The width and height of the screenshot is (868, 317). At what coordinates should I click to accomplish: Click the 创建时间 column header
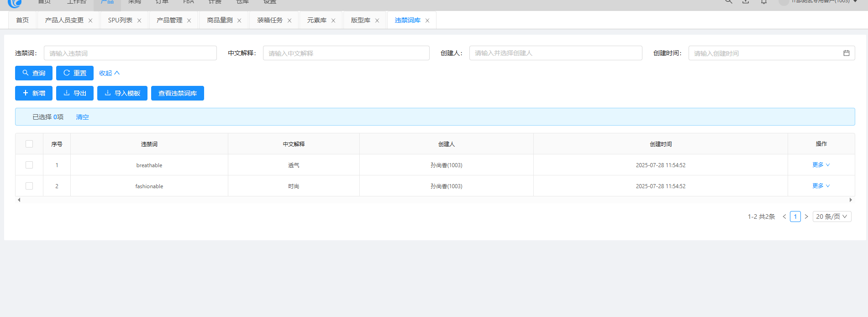point(661,144)
